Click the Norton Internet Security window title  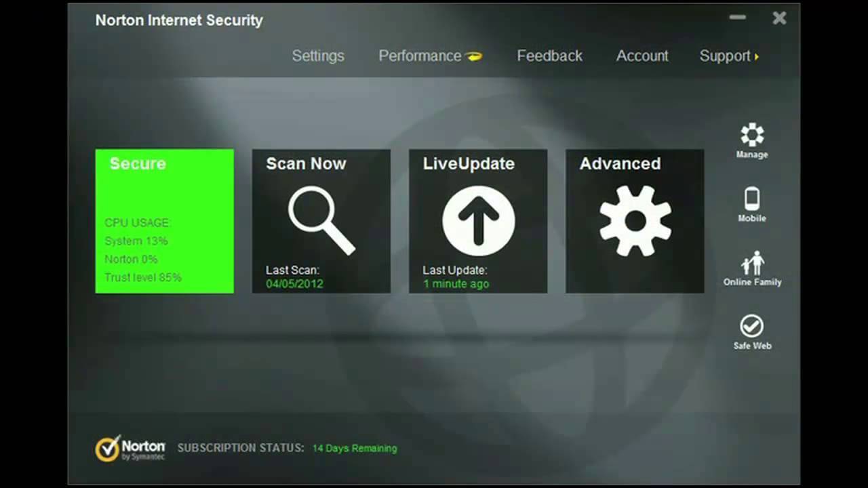click(x=179, y=20)
